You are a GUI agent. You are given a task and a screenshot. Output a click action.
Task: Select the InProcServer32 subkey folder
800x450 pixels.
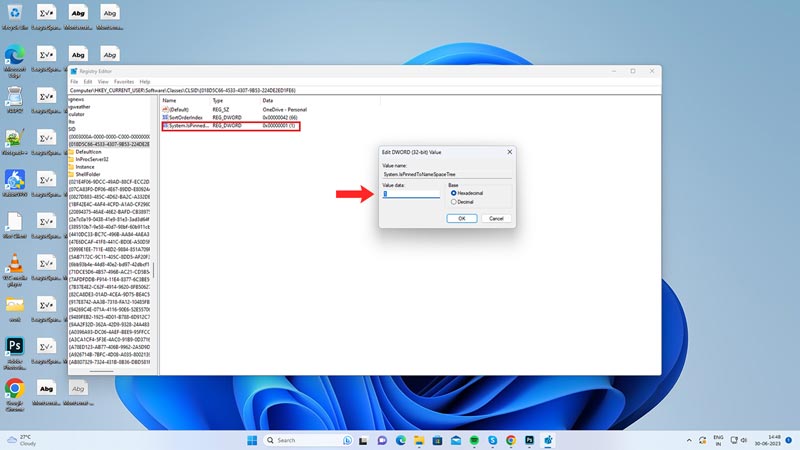[x=92, y=159]
